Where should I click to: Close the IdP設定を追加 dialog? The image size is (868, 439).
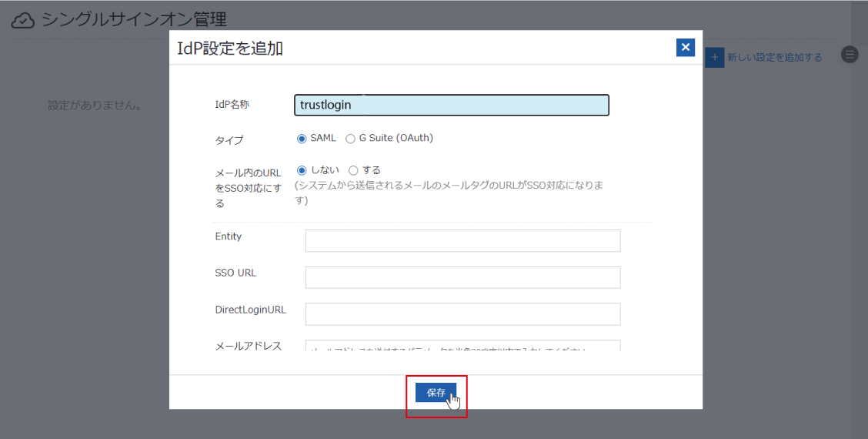pos(686,48)
